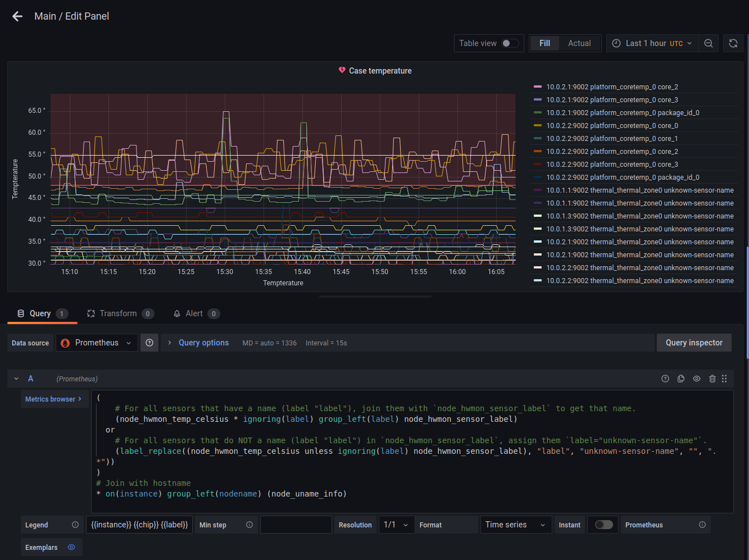The width and height of the screenshot is (749, 560).
Task: Click the zoom out time range icon
Action: pos(709,43)
